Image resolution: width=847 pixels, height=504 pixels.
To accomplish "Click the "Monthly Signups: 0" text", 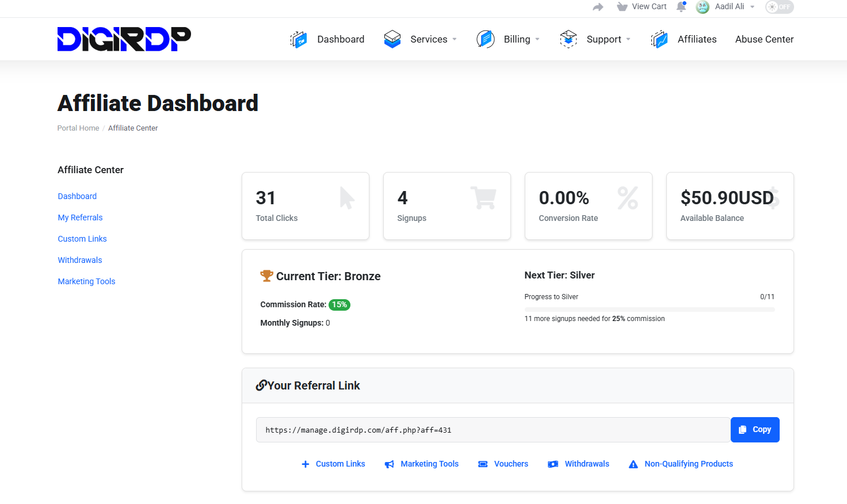I will 295,323.
